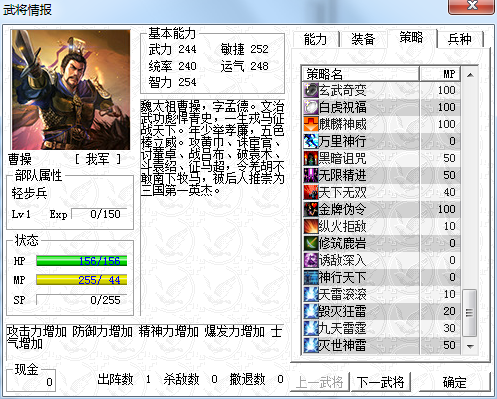Screen dimensions: 497x399
Task: Click the 曹操 portrait image
Action: [x=71, y=90]
